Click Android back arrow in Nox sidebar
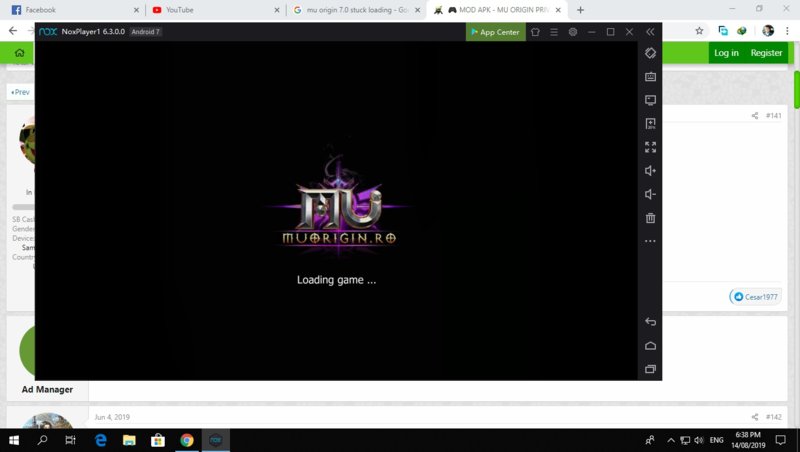Image resolution: width=800 pixels, height=452 pixels. [650, 322]
